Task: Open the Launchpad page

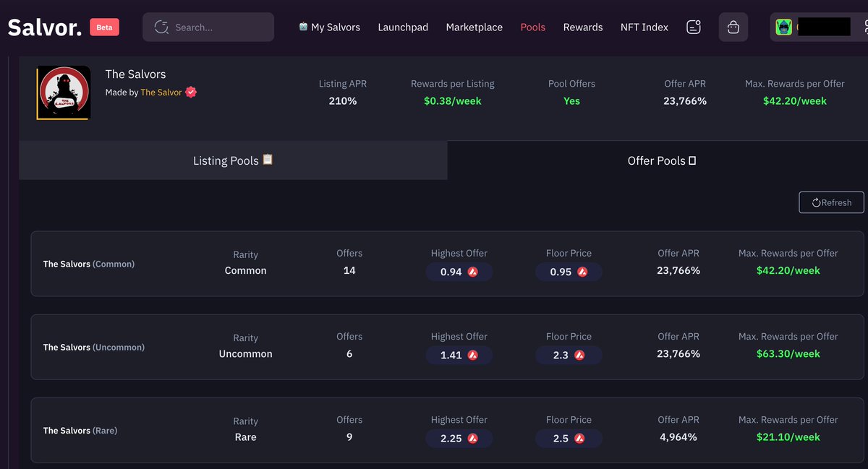Action: coord(403,27)
